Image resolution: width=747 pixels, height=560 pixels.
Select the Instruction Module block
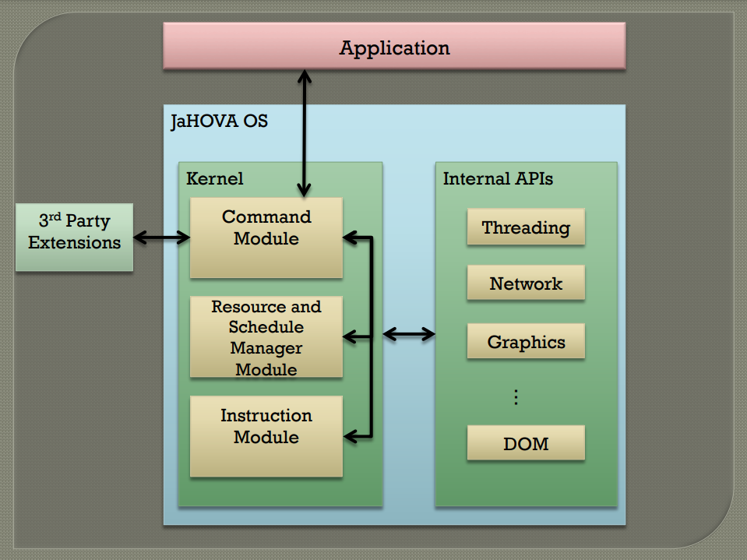click(266, 436)
